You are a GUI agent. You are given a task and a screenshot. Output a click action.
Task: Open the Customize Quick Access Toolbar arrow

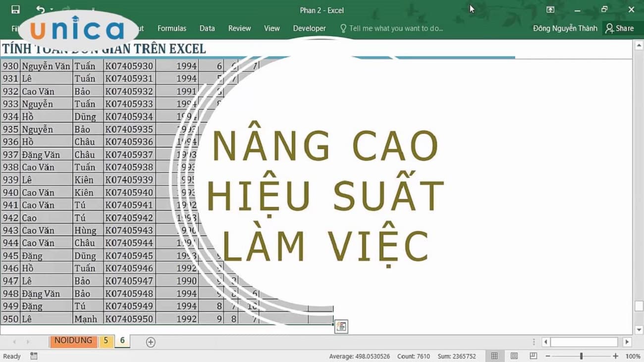[93, 9]
